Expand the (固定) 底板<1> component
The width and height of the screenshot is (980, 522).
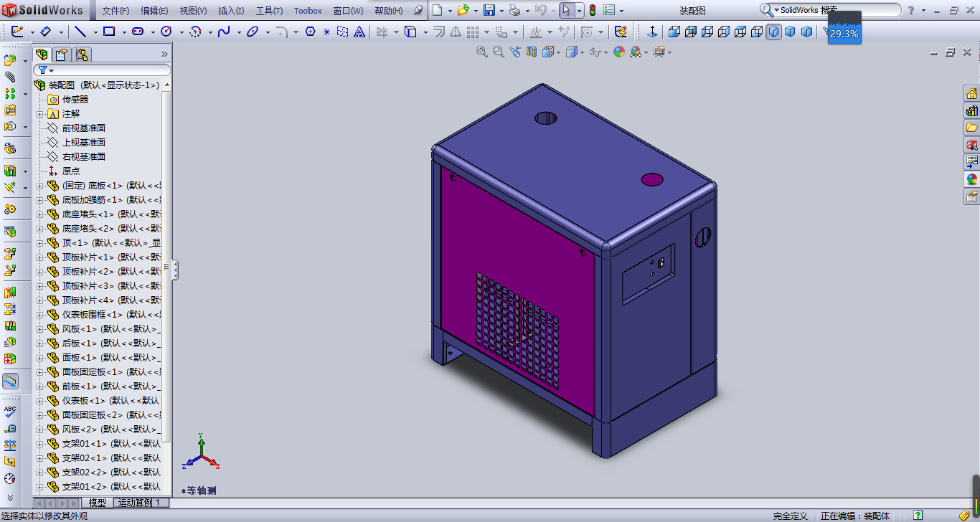click(40, 185)
